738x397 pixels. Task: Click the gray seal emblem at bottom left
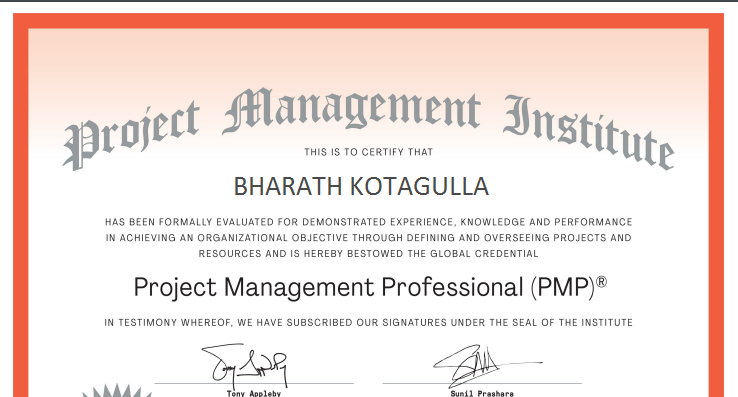(x=117, y=390)
